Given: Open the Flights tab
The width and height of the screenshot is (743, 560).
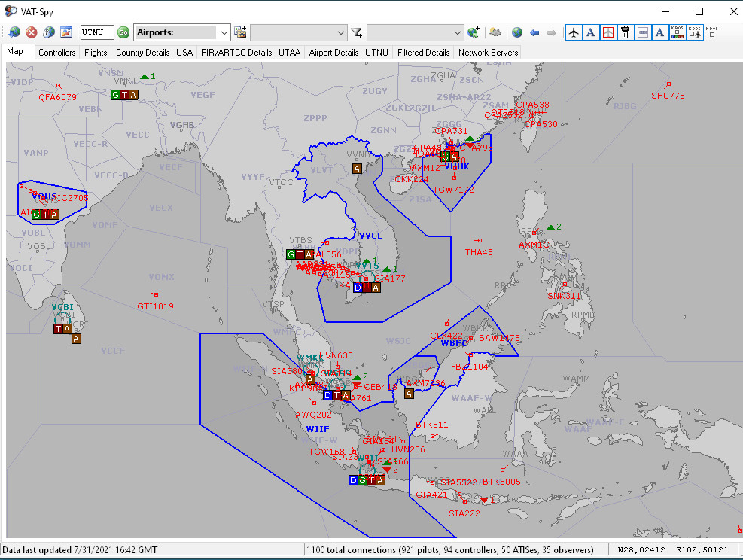Looking at the screenshot, I should (x=96, y=53).
